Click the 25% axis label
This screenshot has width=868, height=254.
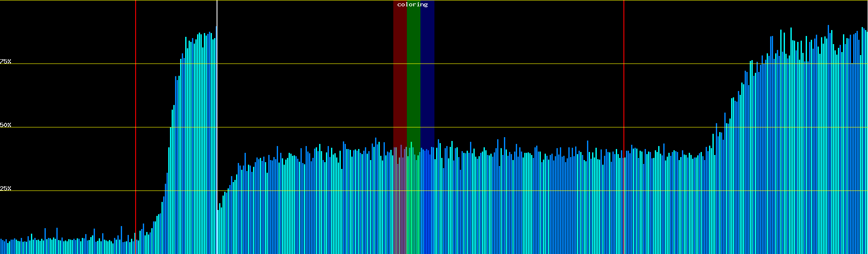(6, 188)
